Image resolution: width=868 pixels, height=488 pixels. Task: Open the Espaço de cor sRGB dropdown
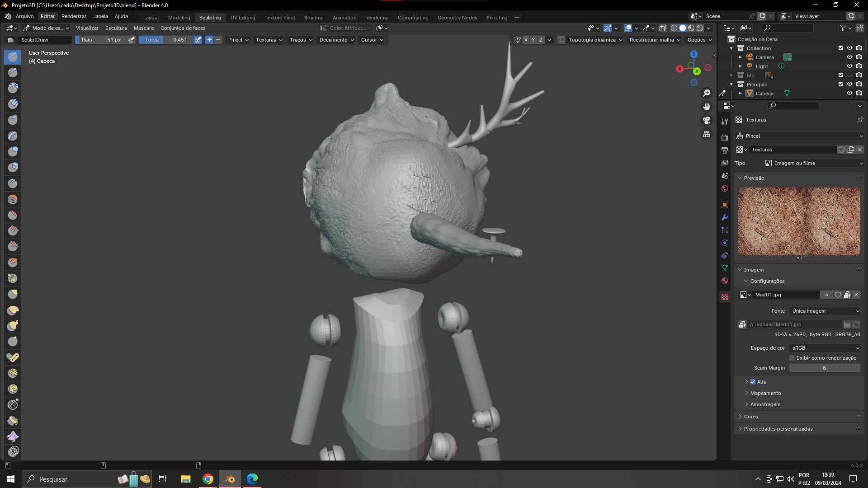click(x=825, y=348)
